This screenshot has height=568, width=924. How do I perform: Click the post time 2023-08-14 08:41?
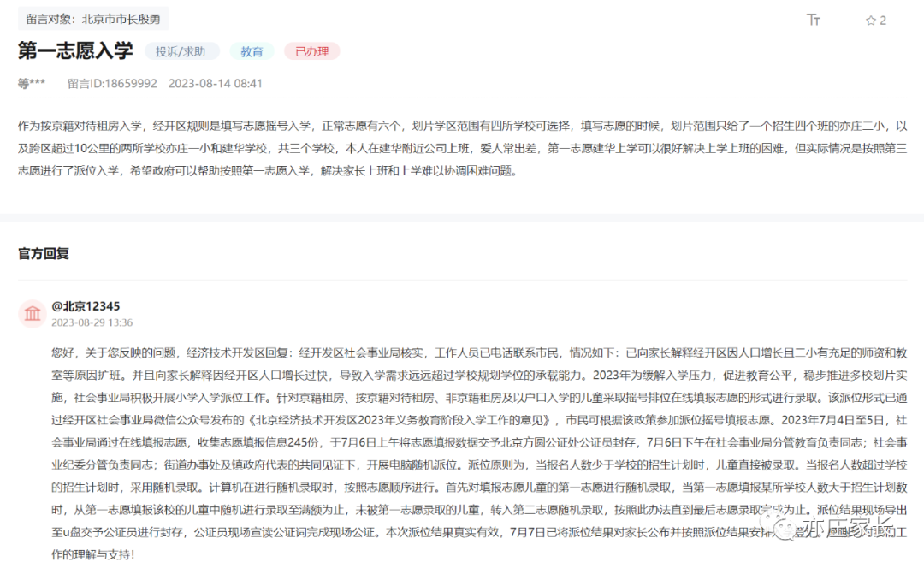tap(215, 84)
